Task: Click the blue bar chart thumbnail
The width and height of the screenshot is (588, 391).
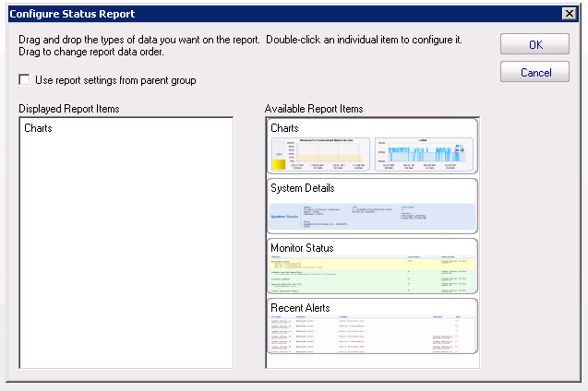Action: (x=424, y=154)
